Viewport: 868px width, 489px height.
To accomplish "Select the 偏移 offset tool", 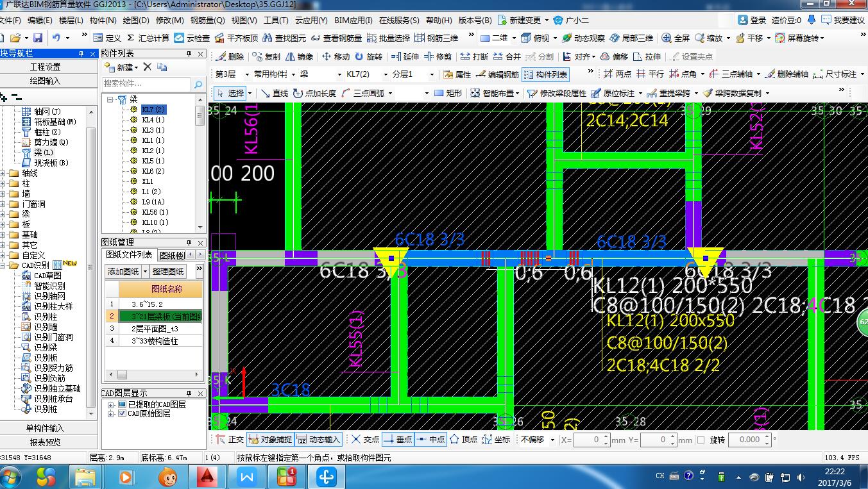I will click(614, 56).
